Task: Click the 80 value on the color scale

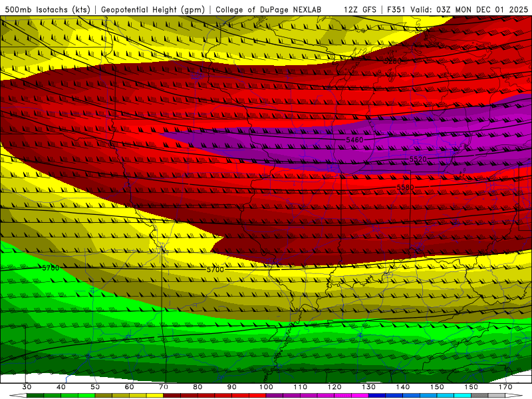Action: click(198, 387)
